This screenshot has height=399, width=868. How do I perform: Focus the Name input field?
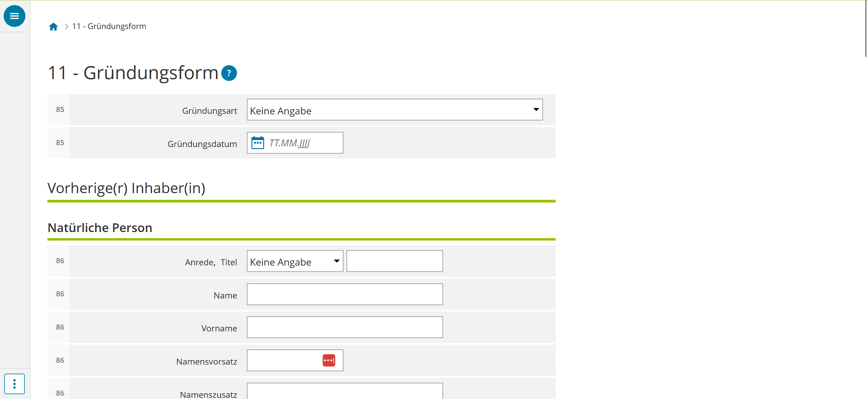coord(344,294)
